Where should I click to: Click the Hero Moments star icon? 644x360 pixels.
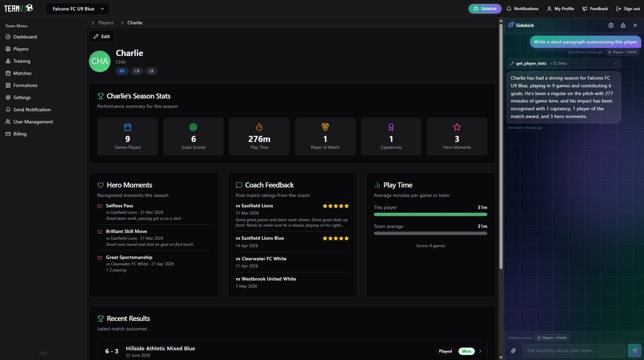tap(457, 127)
